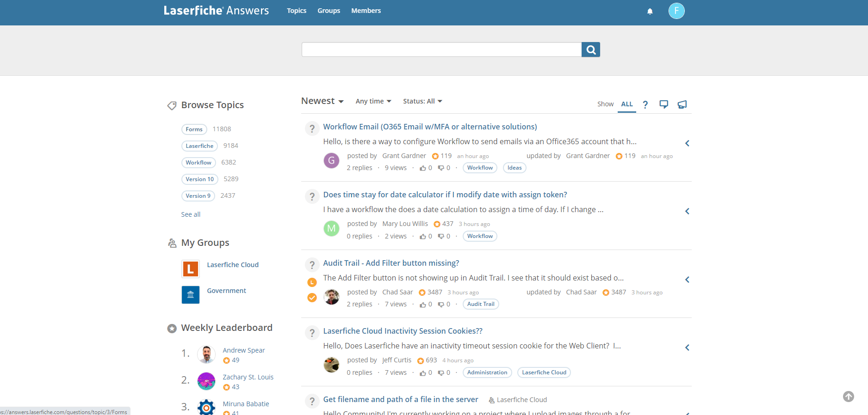Click the Laserfiche Cloud tag on Jeff Curtis post
This screenshot has width=868, height=415.
point(544,372)
